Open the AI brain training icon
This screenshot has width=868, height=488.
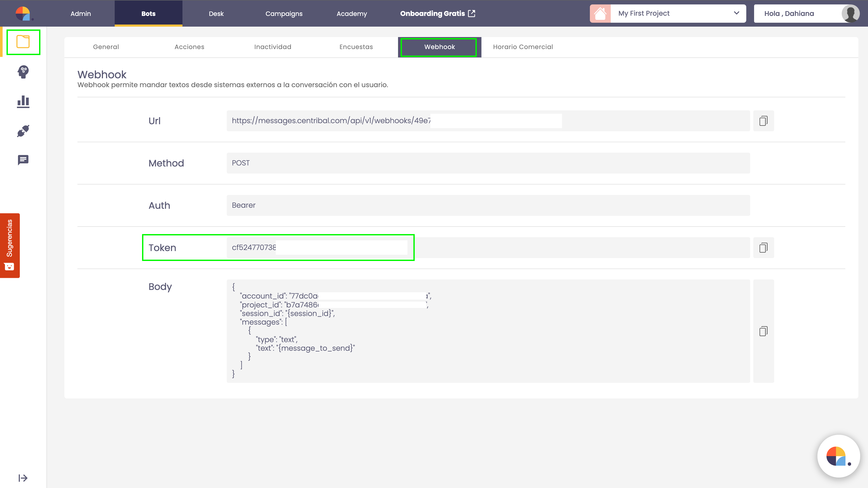23,72
